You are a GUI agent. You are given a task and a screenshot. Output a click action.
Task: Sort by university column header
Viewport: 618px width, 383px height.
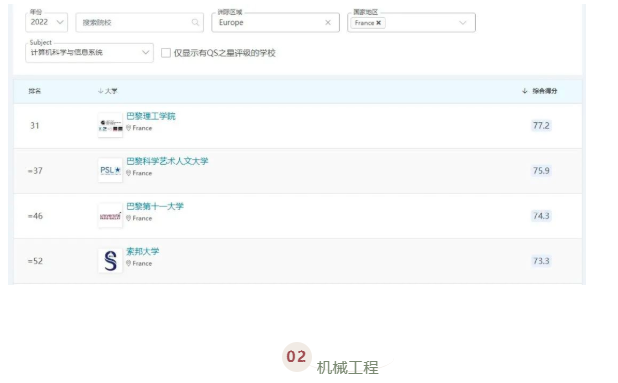click(x=108, y=91)
